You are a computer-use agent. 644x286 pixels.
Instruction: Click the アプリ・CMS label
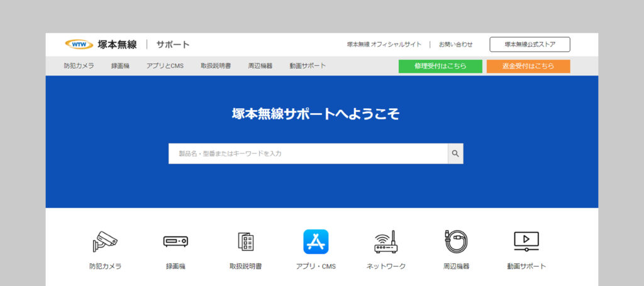[316, 267]
